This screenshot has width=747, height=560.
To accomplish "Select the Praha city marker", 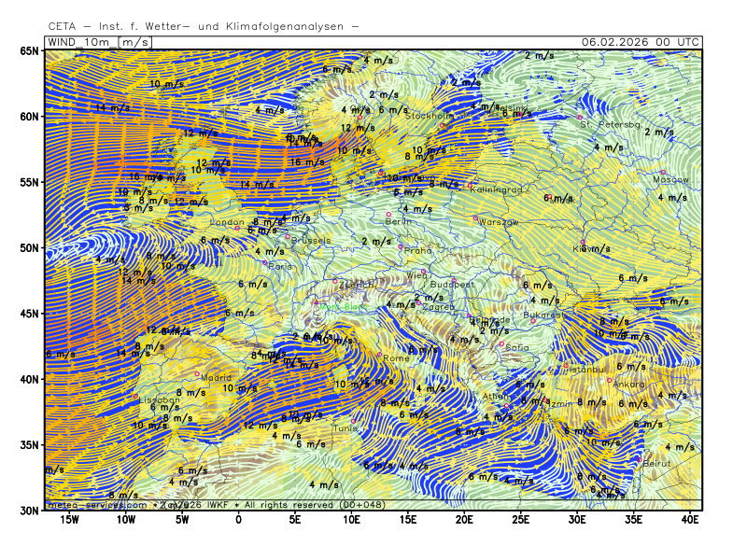I will (x=402, y=246).
